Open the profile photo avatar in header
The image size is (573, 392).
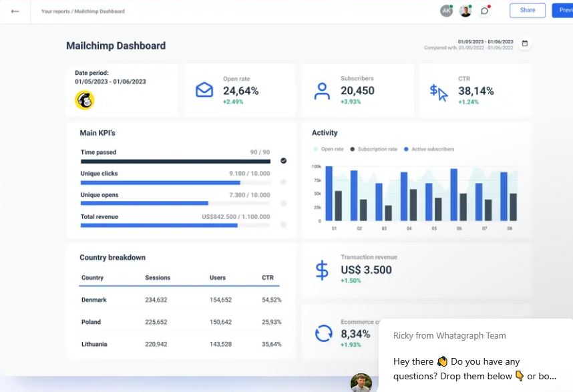(465, 11)
